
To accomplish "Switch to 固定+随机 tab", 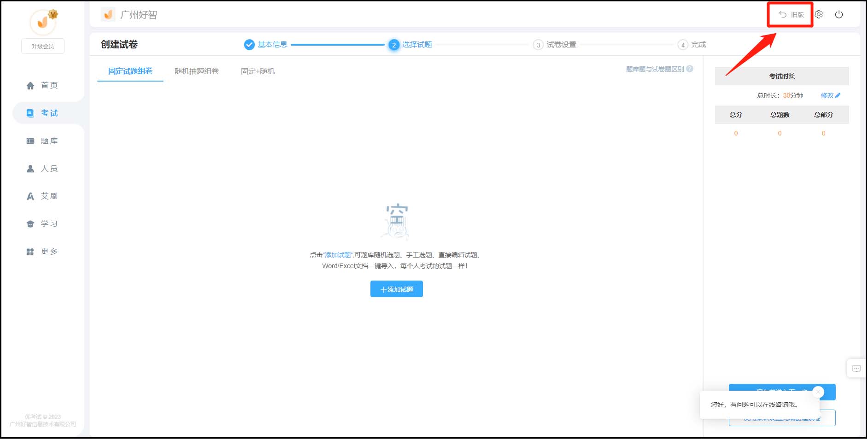I will point(258,71).
